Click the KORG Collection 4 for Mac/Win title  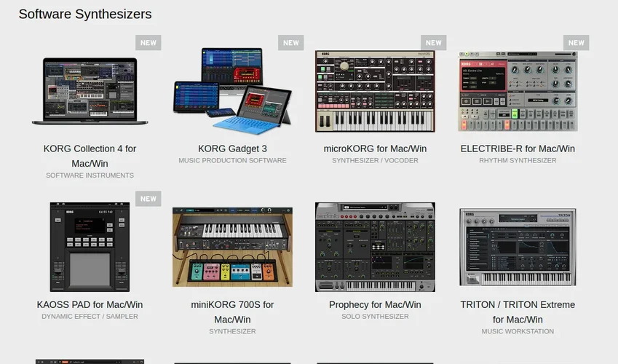tap(90, 156)
